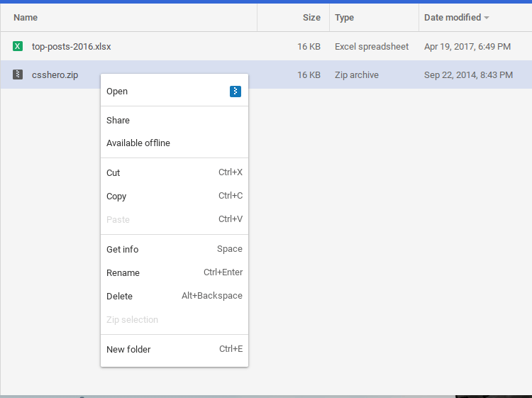Screen dimensions: 532x398
Task: Click the green Excel icon for top-posts-2016.xlsx
Action: 18,47
